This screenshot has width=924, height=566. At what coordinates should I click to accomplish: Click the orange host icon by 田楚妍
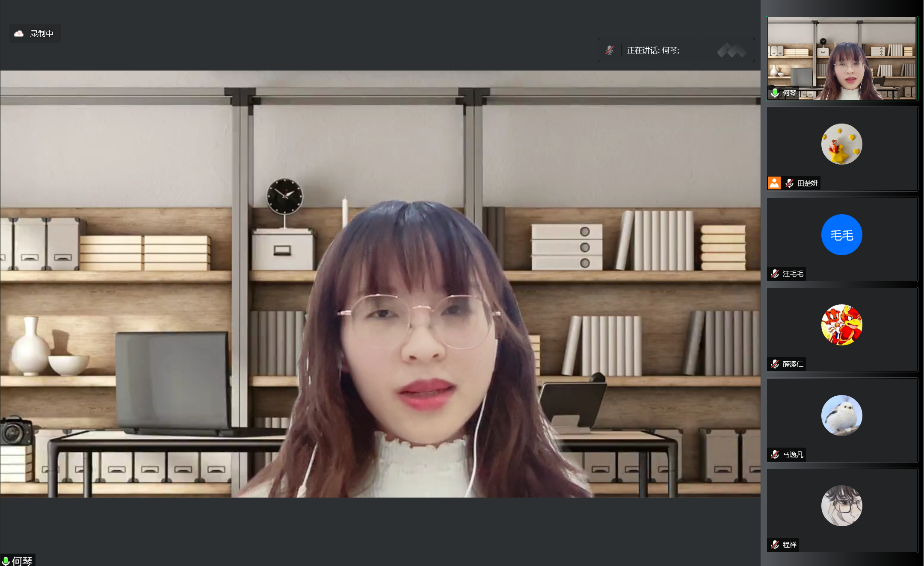coord(774,183)
